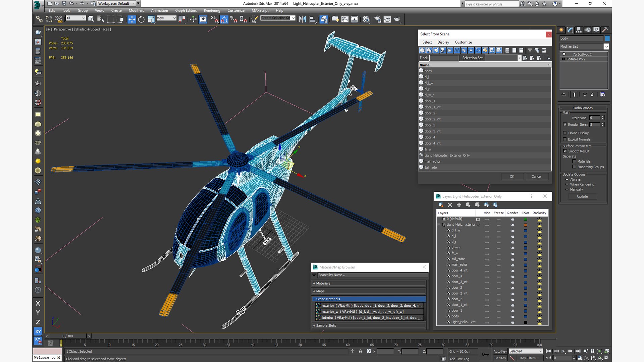Expand the Materials group in Material Browser
This screenshot has width=644, height=362.
click(x=369, y=283)
